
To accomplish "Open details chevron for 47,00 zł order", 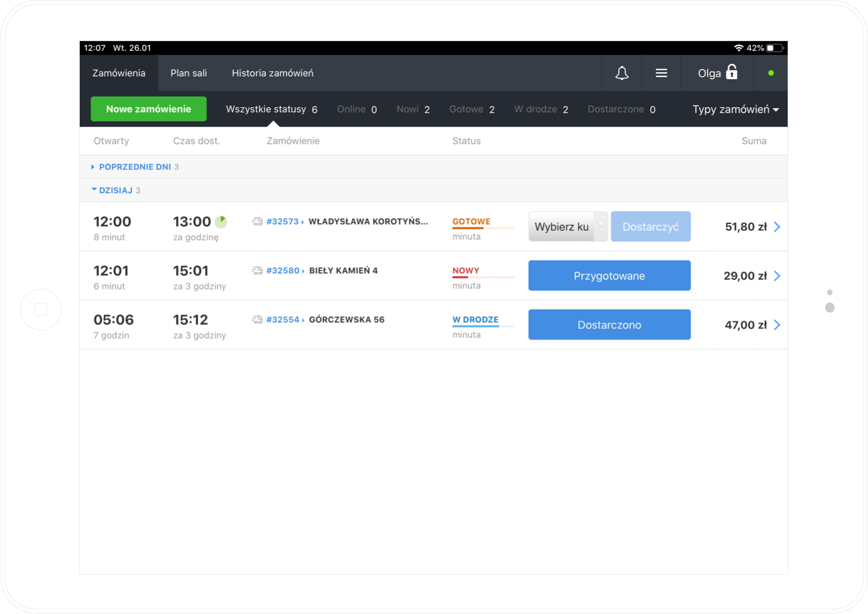I will pos(777,325).
